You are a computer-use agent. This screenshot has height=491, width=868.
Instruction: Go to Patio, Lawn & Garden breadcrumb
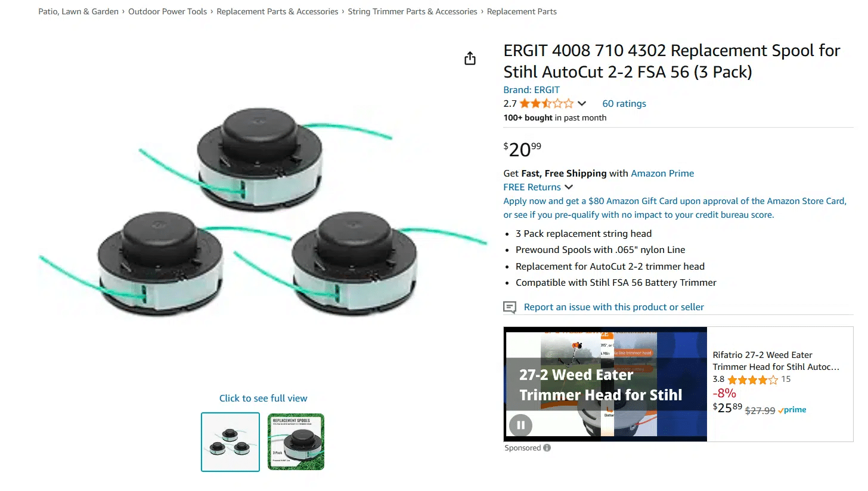[x=79, y=11]
